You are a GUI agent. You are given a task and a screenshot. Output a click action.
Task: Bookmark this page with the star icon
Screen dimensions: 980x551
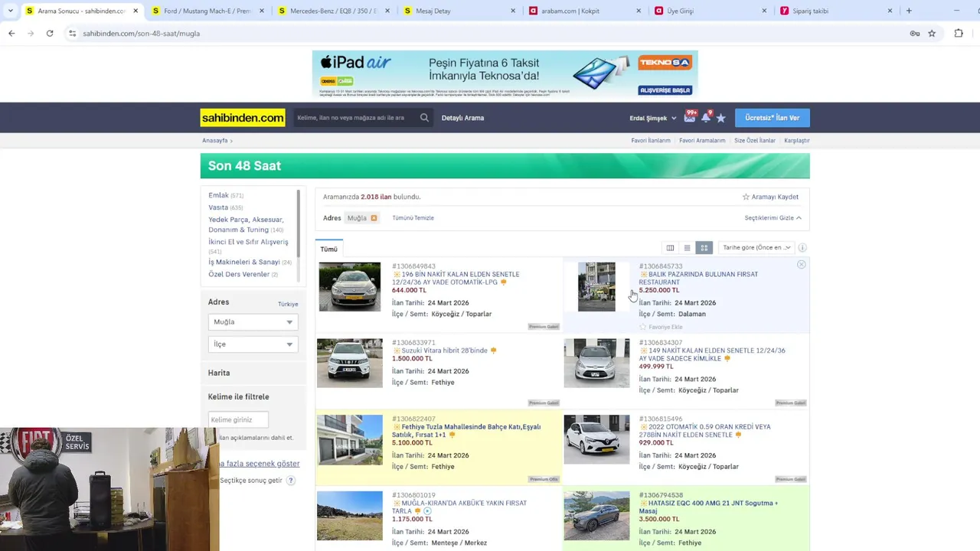pyautogui.click(x=932, y=33)
